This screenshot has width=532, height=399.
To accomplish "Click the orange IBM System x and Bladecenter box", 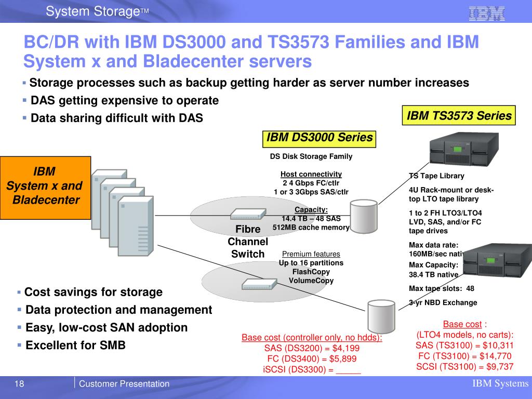I will coord(46,188).
